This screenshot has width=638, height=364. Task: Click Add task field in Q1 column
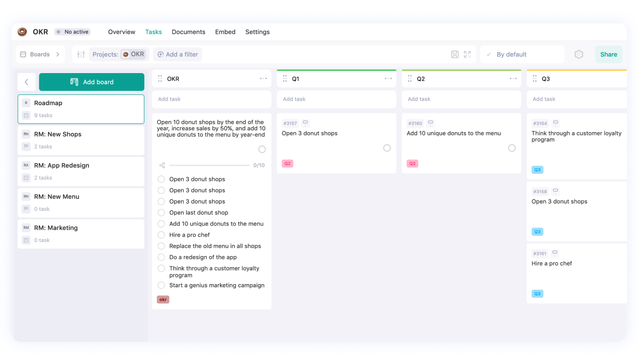pos(337,99)
